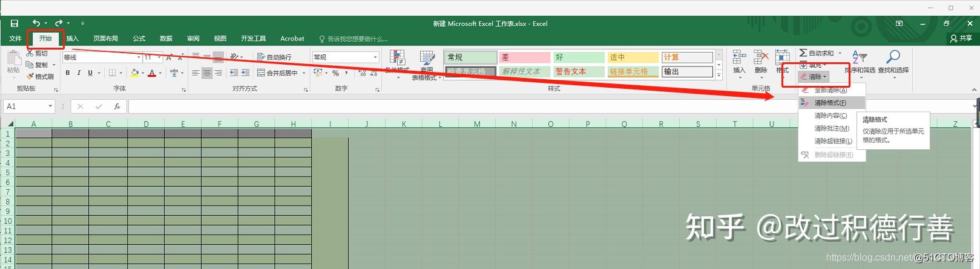This screenshot has height=269, width=980.
Task: Click the orientation text angle icon
Action: pyautogui.click(x=234, y=57)
